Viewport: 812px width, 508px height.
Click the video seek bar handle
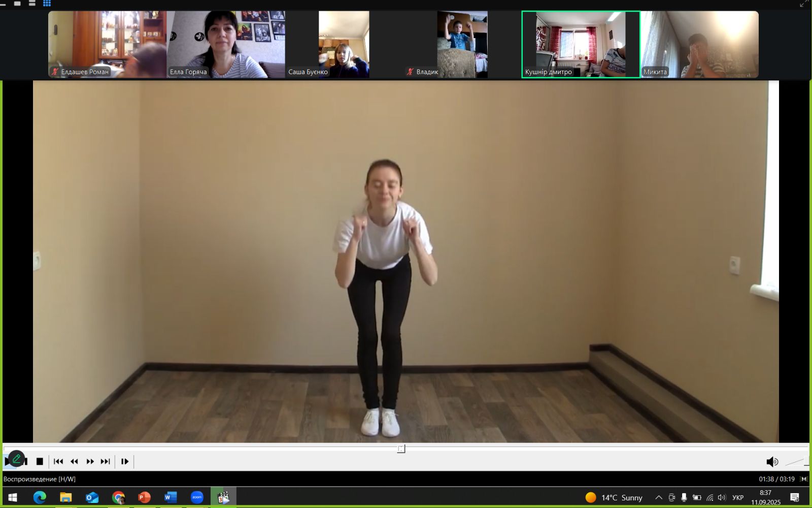[401, 449]
